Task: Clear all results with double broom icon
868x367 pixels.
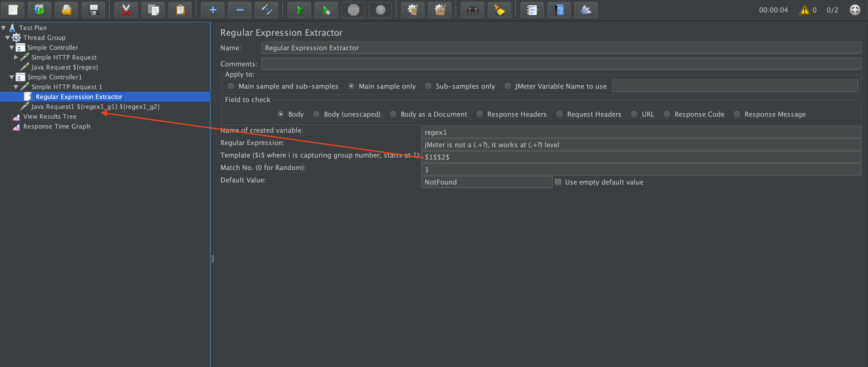Action: [440, 10]
